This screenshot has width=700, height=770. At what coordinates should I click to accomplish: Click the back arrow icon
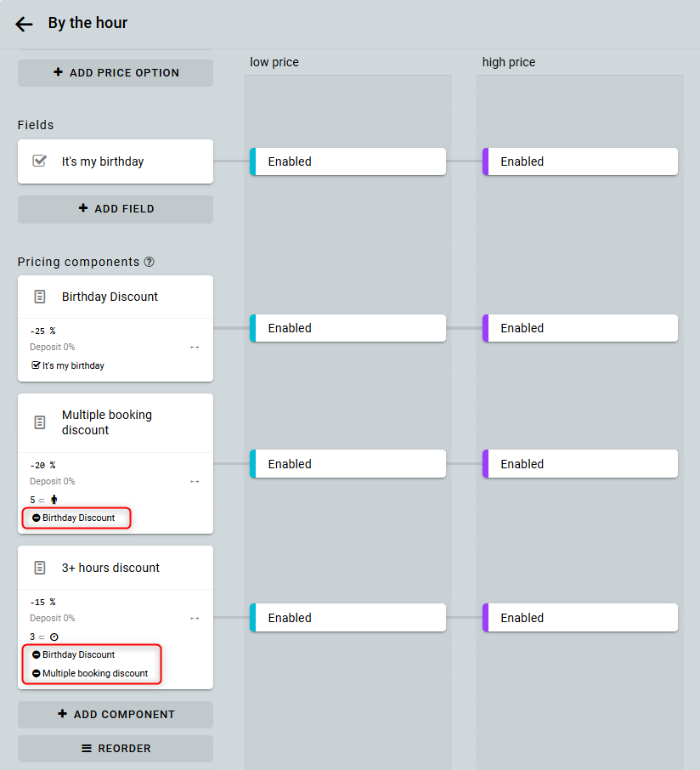click(x=24, y=24)
